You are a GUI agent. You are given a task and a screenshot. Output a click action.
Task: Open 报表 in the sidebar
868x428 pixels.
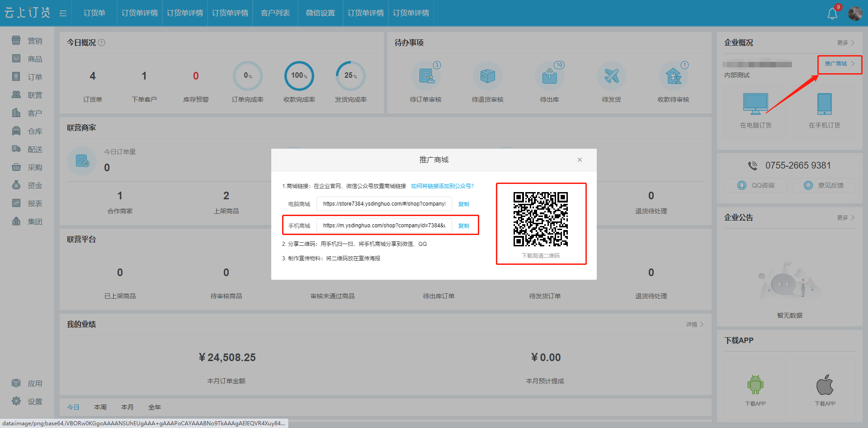pos(27,203)
